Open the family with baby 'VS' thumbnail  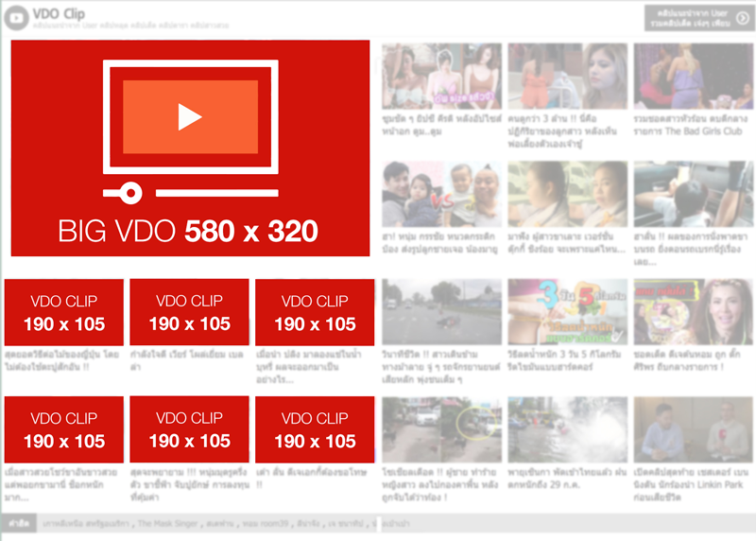point(441,194)
